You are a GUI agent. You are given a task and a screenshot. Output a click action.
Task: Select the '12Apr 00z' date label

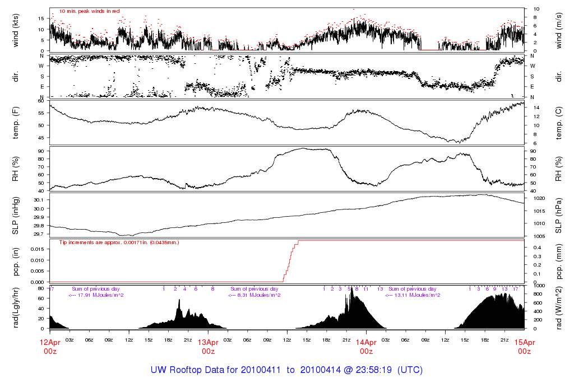point(50,347)
